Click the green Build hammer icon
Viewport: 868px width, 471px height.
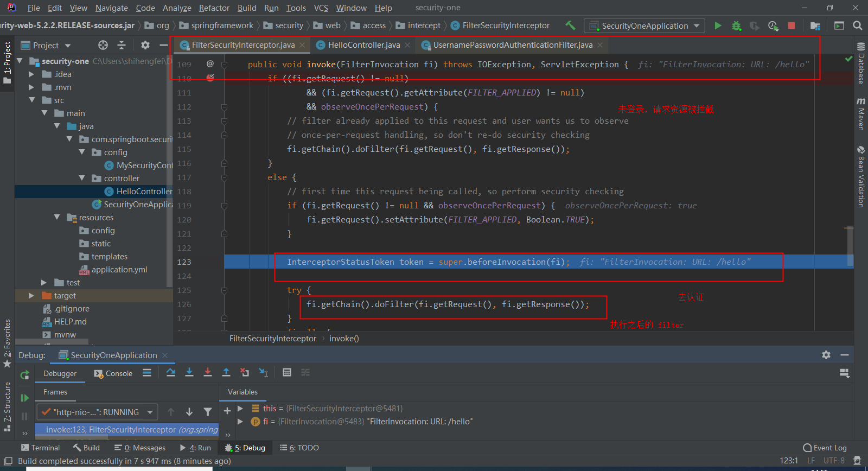[x=570, y=26]
